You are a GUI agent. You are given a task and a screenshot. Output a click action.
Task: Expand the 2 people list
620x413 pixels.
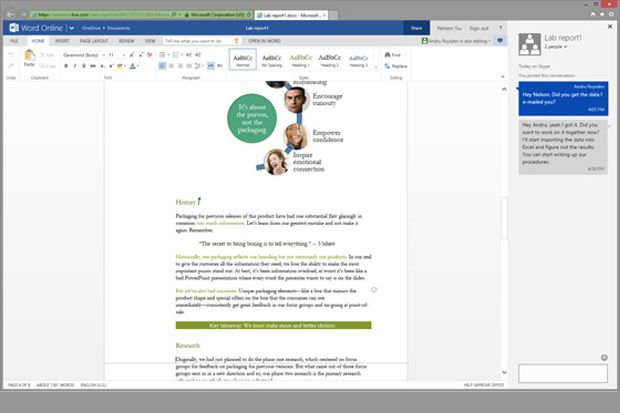556,47
